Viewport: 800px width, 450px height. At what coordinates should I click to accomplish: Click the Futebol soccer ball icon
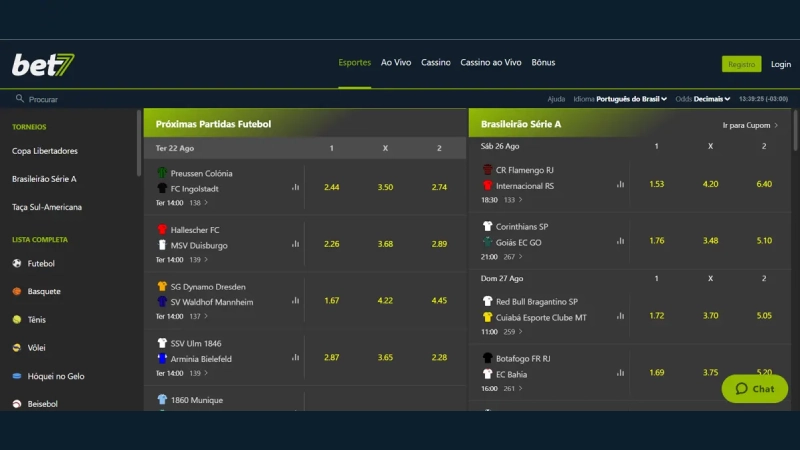[x=17, y=263]
